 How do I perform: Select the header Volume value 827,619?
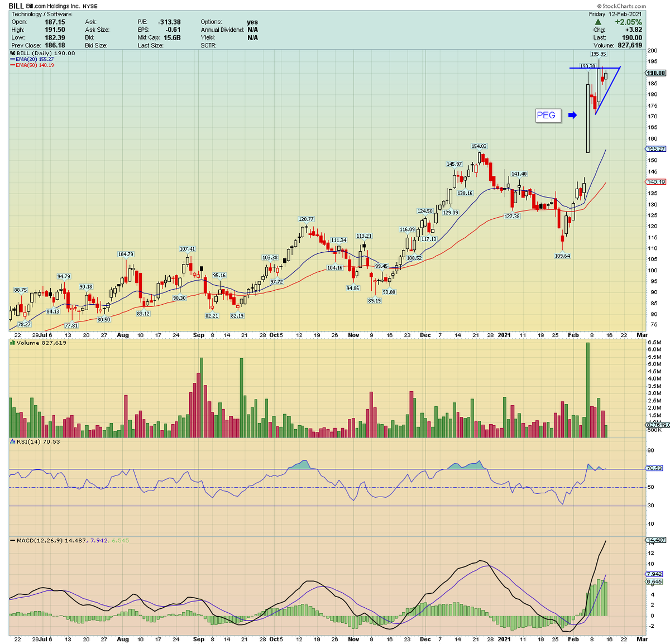[629, 45]
